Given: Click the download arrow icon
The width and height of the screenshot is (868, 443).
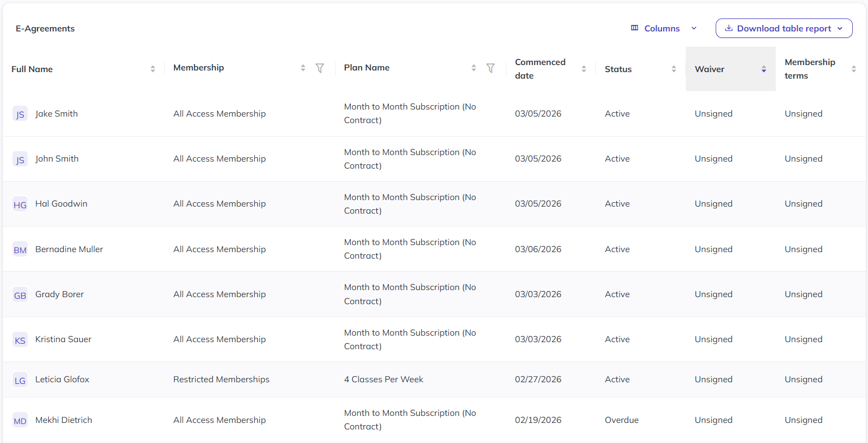Looking at the screenshot, I should click(729, 28).
